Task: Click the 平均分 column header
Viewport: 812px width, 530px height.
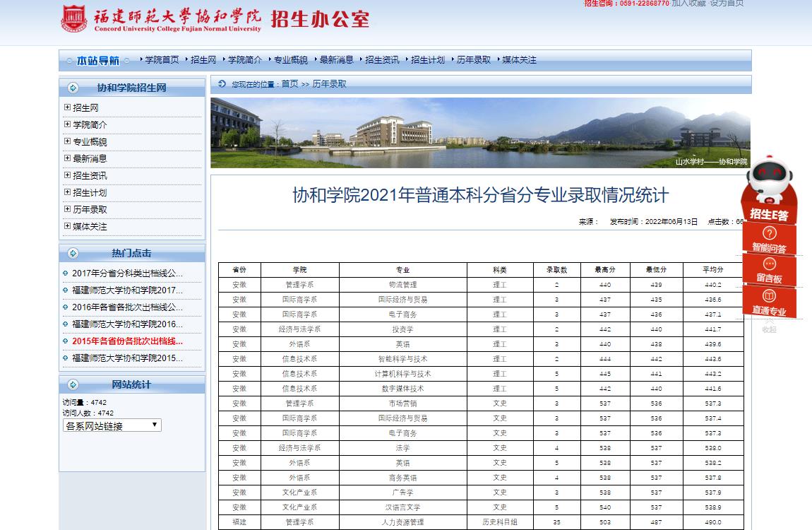Action: point(713,270)
